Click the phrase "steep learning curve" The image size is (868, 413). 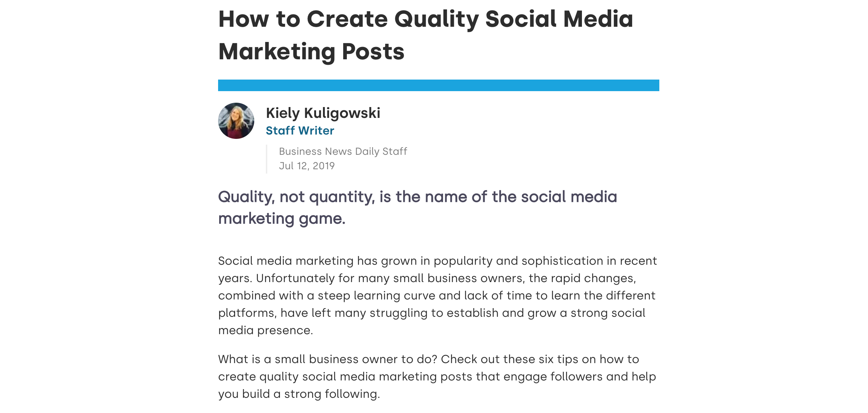(x=376, y=295)
